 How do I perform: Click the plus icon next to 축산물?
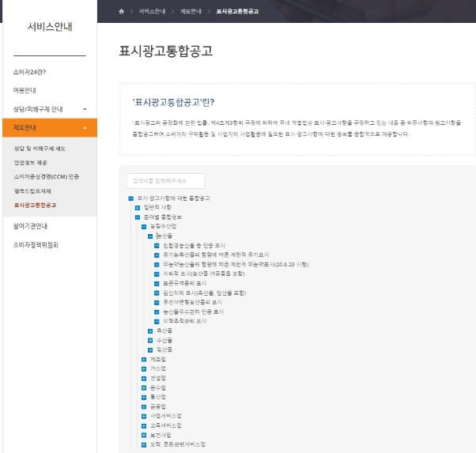(x=149, y=330)
